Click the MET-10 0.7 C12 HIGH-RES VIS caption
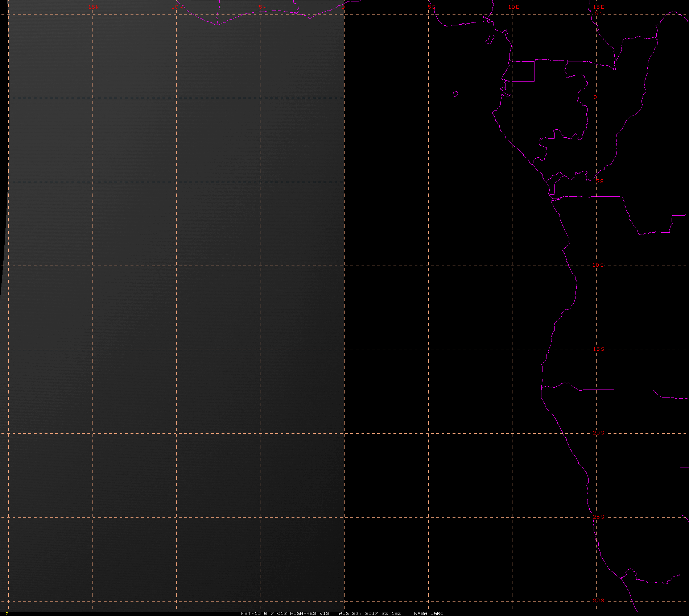The image size is (689, 616). (285, 613)
